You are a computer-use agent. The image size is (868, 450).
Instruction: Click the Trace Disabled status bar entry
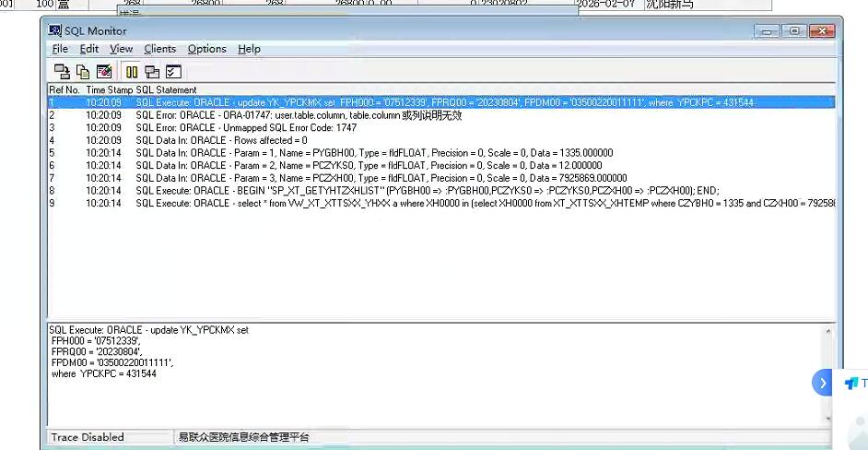[x=88, y=437]
